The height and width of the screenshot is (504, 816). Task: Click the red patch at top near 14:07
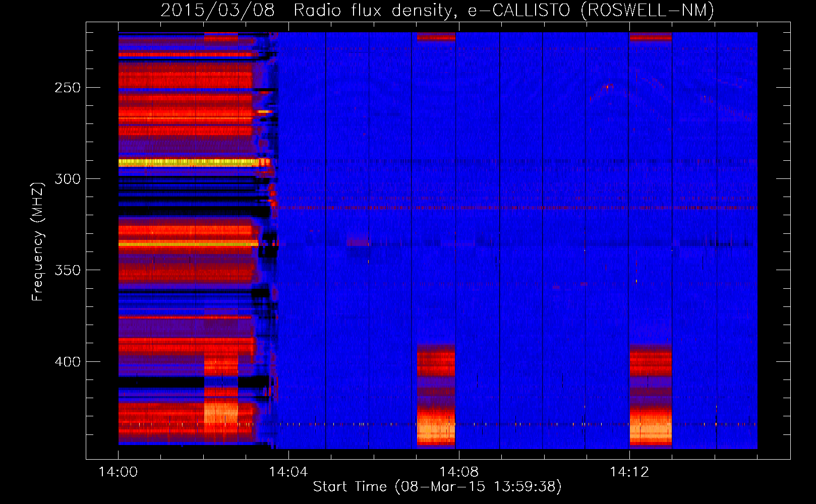click(x=436, y=36)
